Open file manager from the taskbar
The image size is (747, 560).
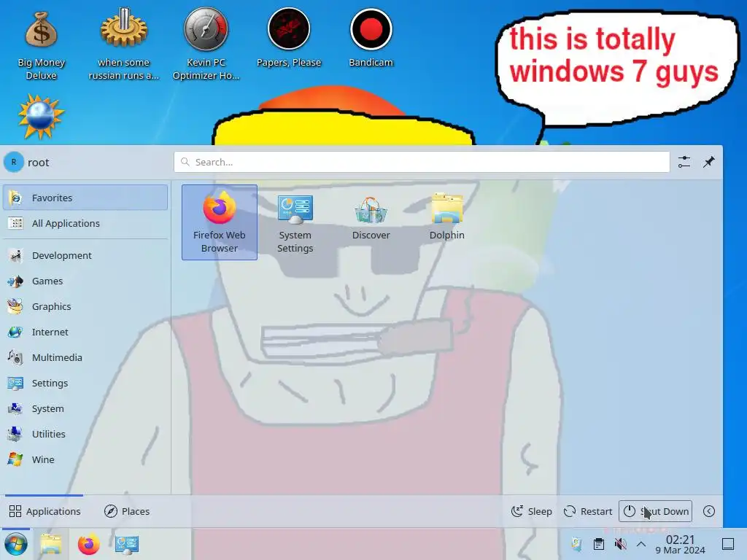tap(50, 544)
